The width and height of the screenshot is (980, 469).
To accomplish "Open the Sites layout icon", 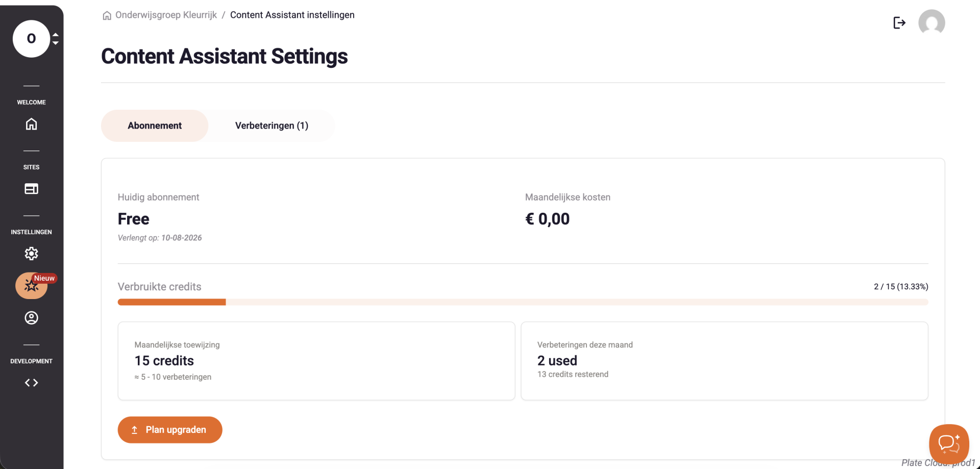I will tap(31, 189).
